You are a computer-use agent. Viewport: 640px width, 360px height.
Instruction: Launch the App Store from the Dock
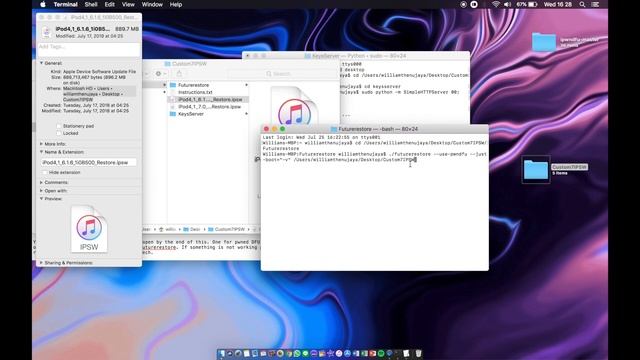348,353
